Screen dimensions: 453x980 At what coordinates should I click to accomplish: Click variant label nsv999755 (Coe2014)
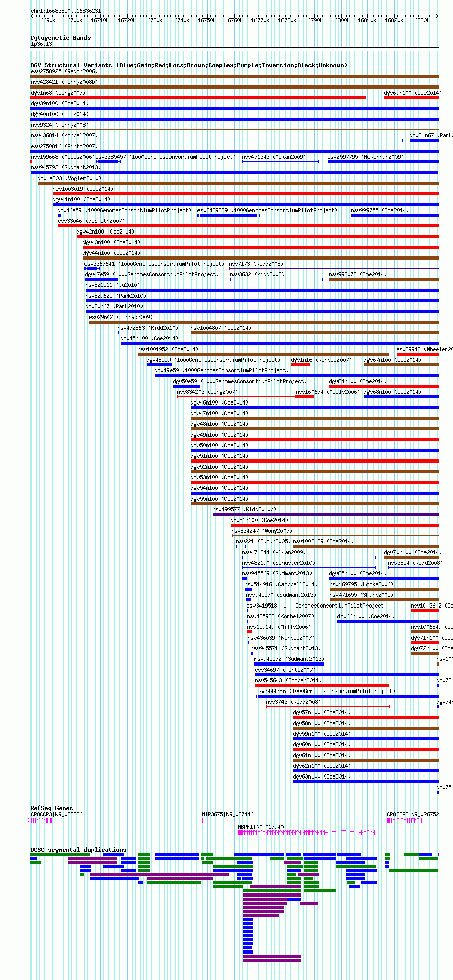point(380,210)
